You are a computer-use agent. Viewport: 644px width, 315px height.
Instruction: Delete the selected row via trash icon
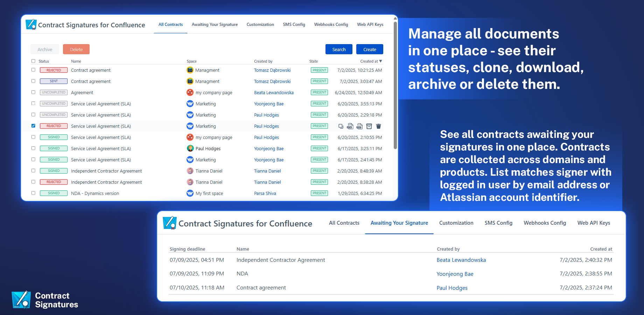click(x=378, y=126)
